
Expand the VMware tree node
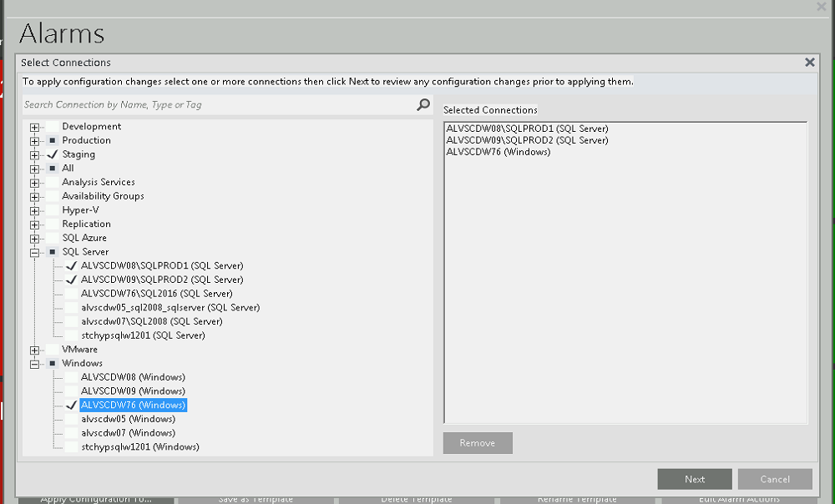[x=35, y=350]
